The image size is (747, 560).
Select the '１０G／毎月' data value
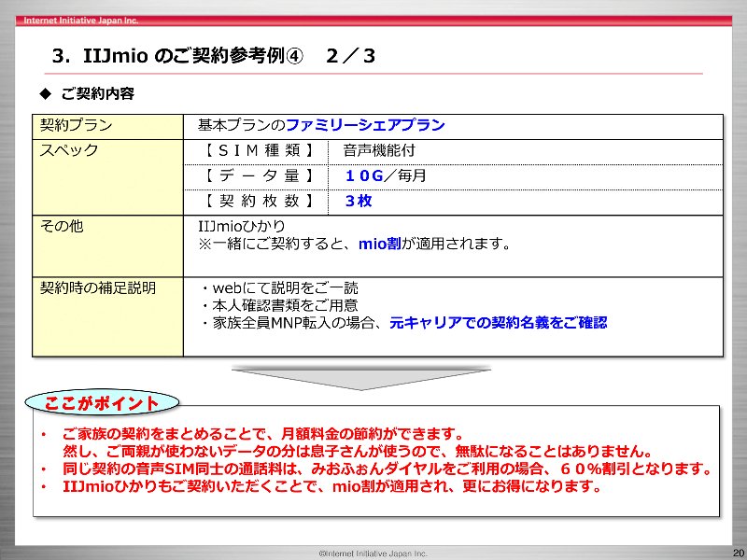click(386, 175)
